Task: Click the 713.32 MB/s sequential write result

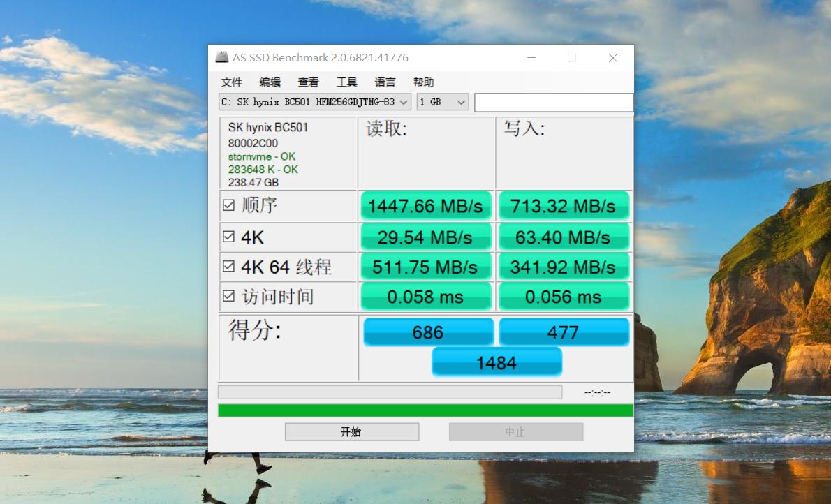Action: click(x=564, y=206)
